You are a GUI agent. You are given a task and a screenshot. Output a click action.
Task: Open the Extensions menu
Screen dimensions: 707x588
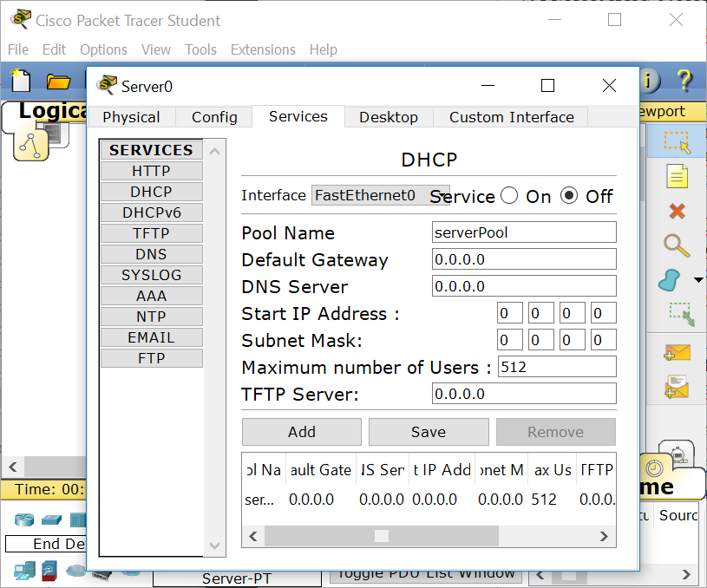(x=263, y=49)
